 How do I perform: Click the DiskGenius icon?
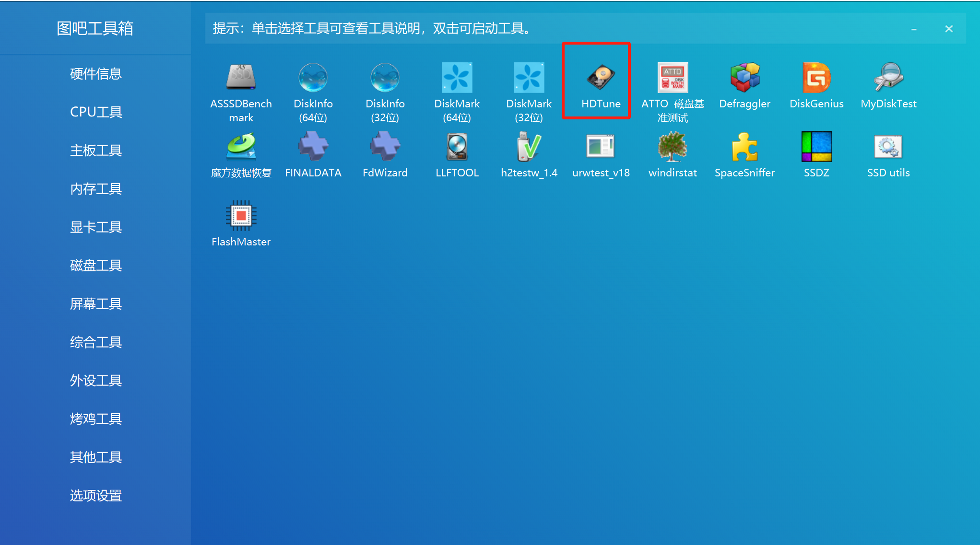pos(816,78)
